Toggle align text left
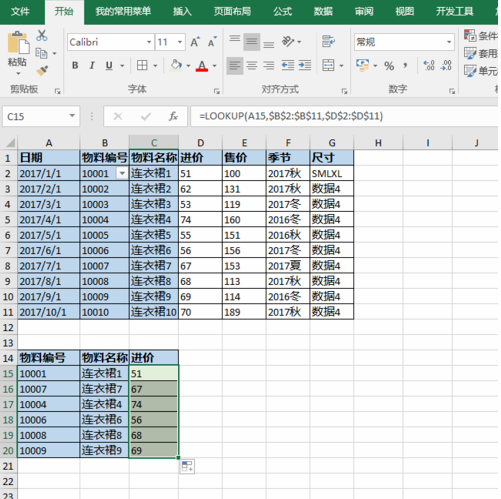The width and height of the screenshot is (501, 499). (235, 66)
